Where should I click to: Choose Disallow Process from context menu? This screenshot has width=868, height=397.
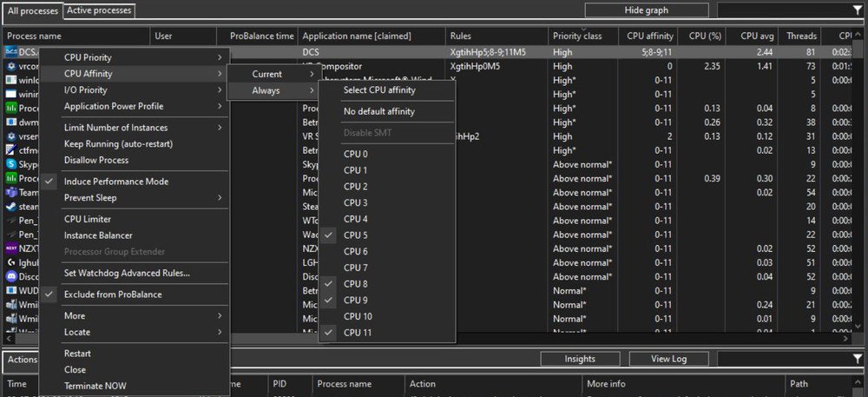tap(135, 160)
